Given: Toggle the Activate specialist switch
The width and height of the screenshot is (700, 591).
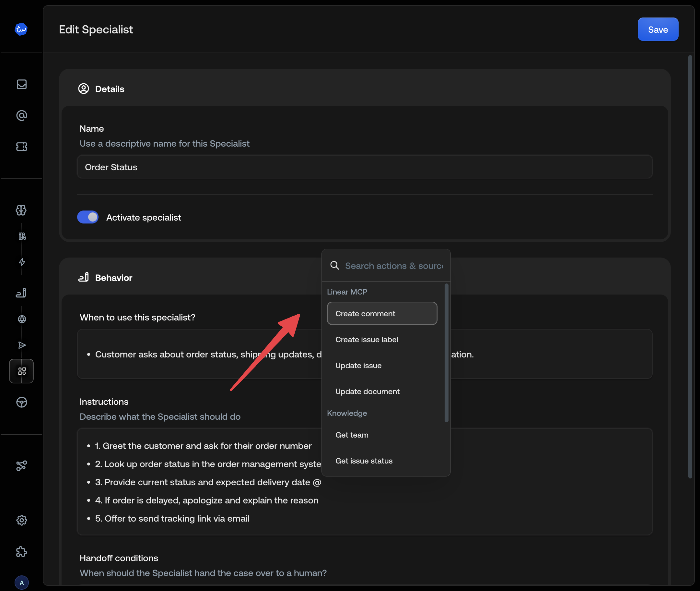Looking at the screenshot, I should pos(88,217).
